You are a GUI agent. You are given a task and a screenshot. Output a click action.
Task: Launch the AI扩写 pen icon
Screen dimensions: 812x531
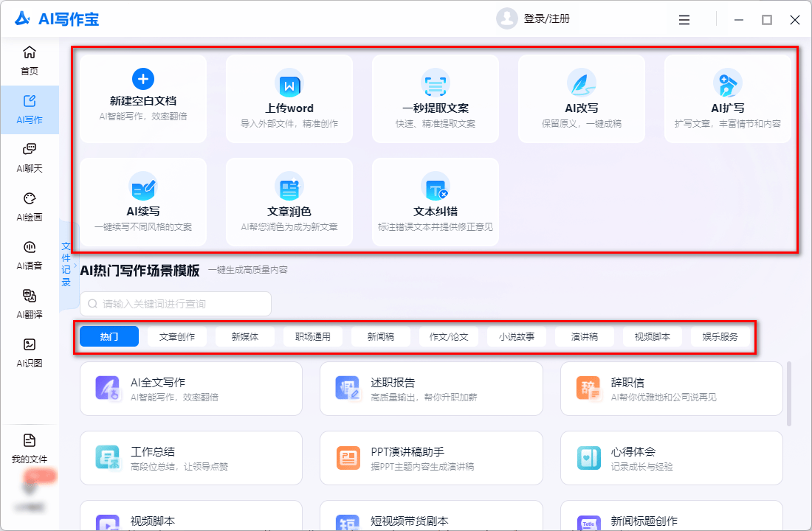coord(727,83)
